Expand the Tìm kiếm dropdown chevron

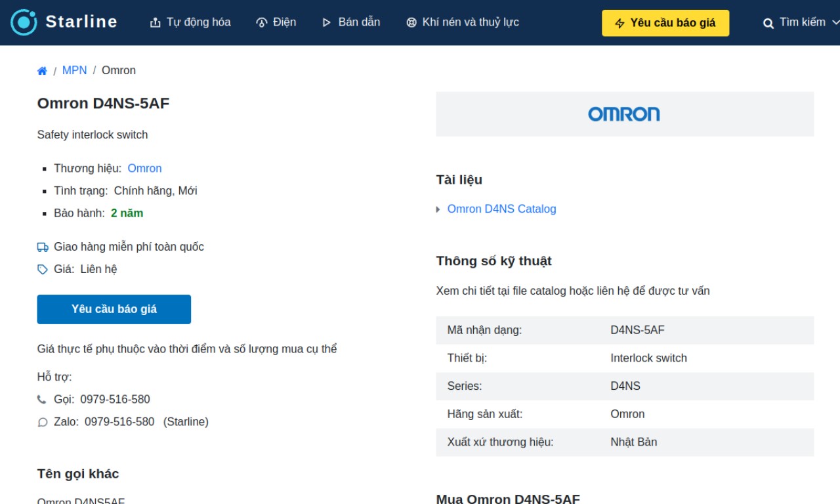(835, 22)
